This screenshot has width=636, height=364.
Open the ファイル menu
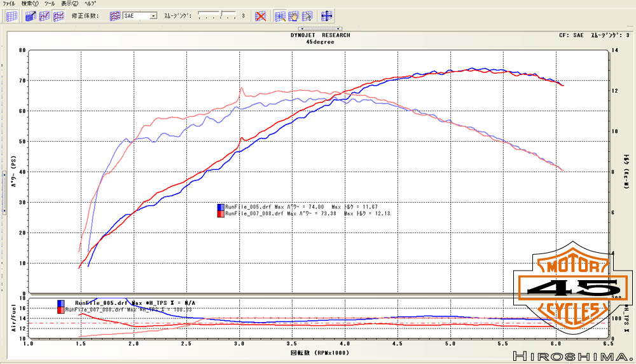10,4
